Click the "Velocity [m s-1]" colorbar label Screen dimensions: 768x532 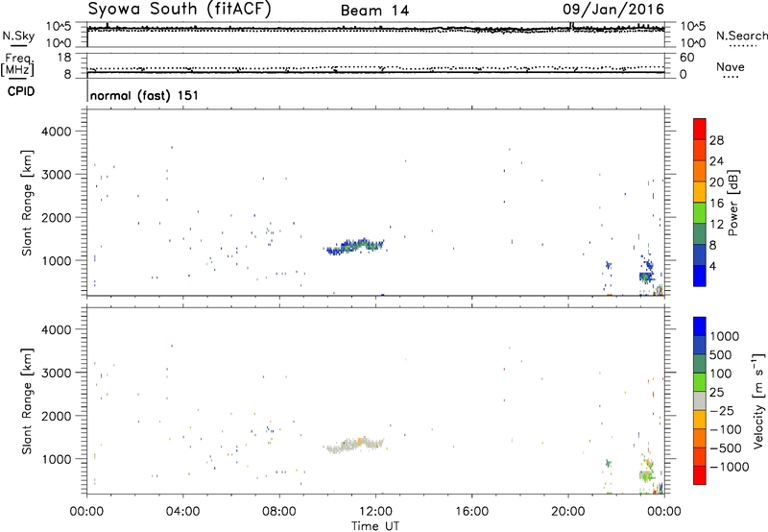tap(758, 400)
